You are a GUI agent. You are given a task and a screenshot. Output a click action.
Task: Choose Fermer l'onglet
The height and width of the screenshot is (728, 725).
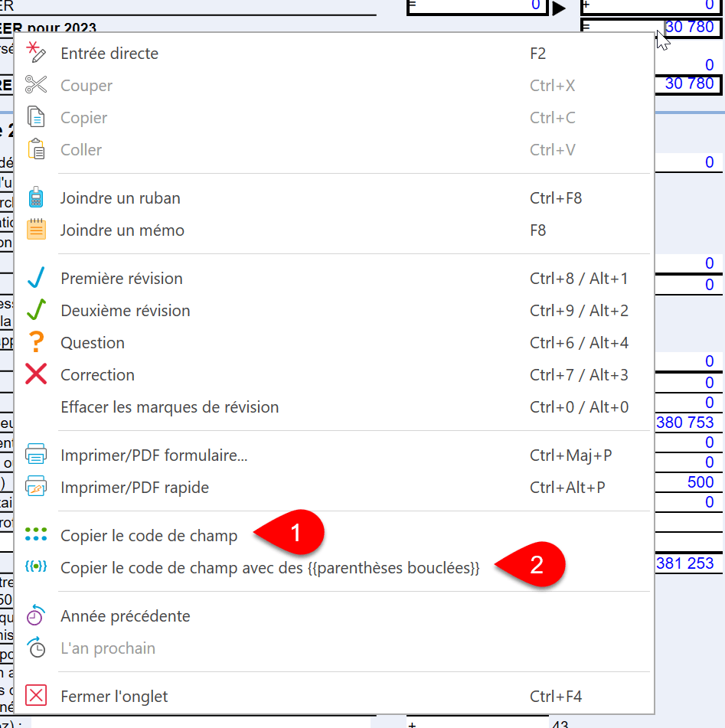coord(334,696)
